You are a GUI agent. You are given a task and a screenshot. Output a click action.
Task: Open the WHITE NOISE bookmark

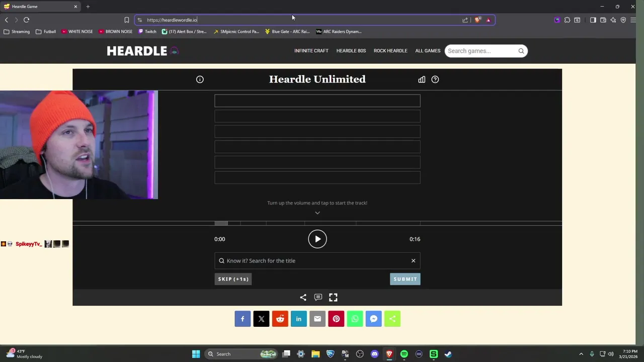point(77,32)
